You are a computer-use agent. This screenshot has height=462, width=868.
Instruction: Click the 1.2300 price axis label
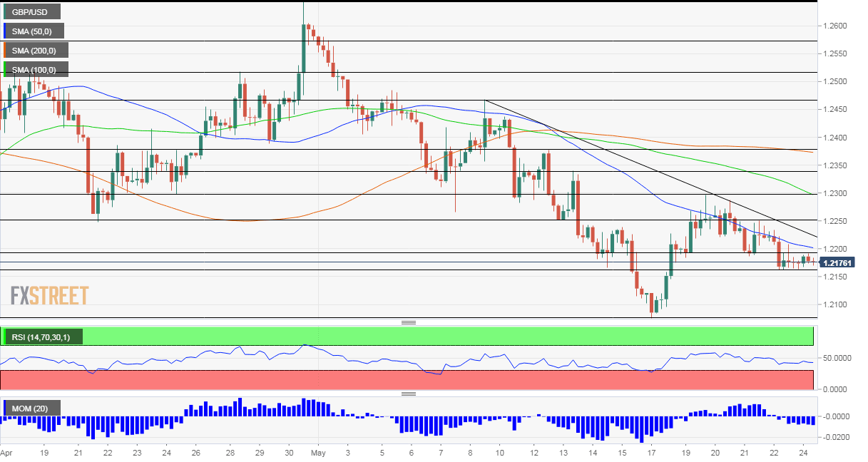837,193
